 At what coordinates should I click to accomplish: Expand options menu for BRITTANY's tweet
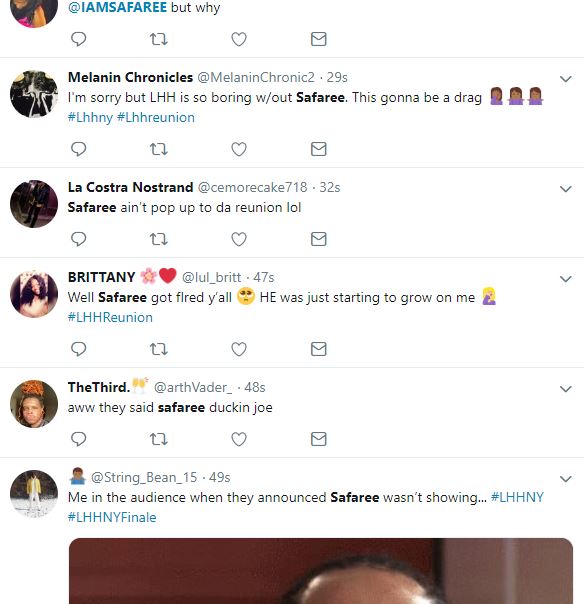[565, 279]
